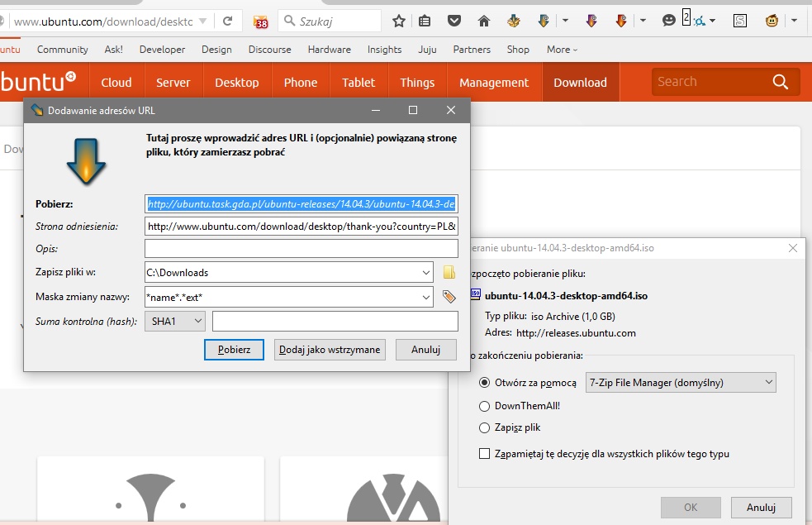Screen dimensions: 812x525
Task: Close the ubuntu iso download dialog
Action: tap(793, 248)
